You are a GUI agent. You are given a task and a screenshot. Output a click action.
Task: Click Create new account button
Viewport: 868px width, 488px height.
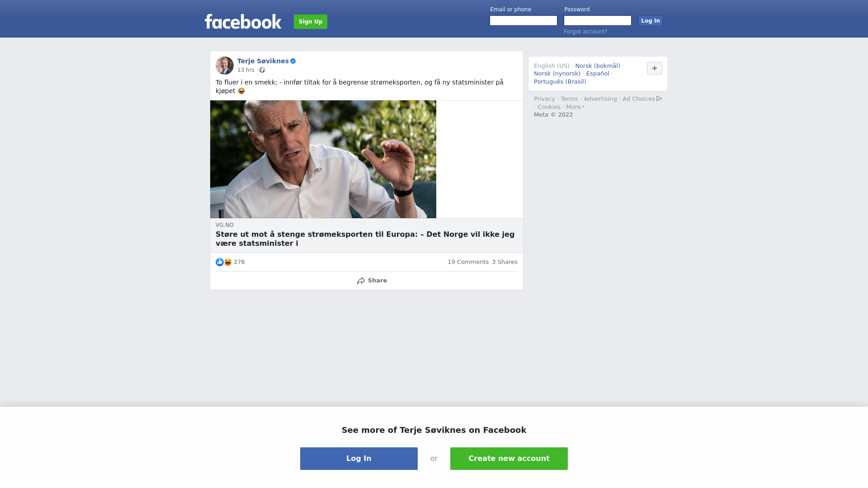(509, 459)
